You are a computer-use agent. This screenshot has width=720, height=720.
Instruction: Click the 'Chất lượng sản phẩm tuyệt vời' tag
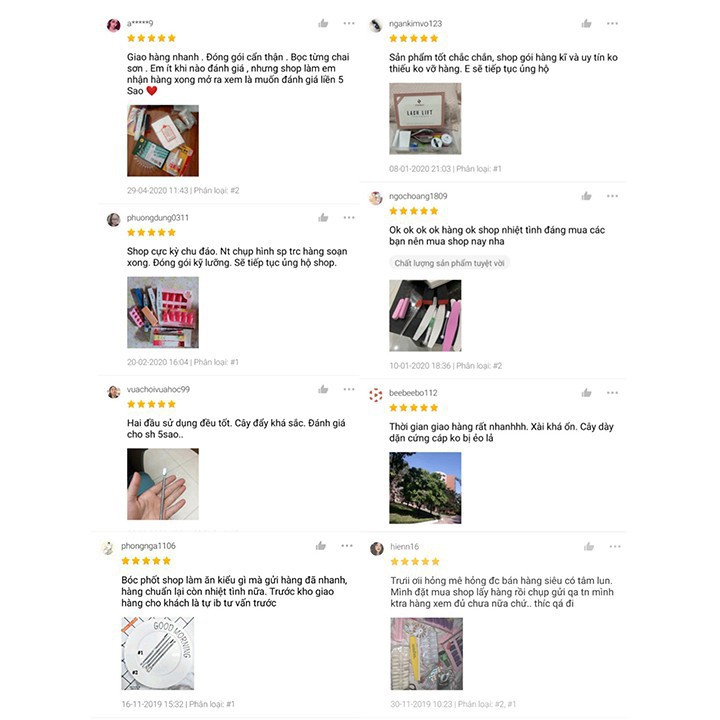point(449,263)
